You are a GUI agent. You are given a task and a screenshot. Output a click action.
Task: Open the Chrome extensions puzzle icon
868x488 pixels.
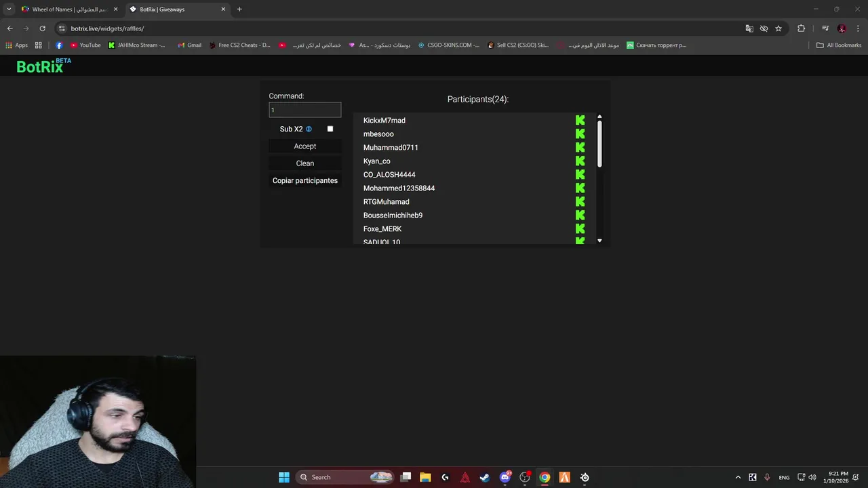(x=801, y=28)
